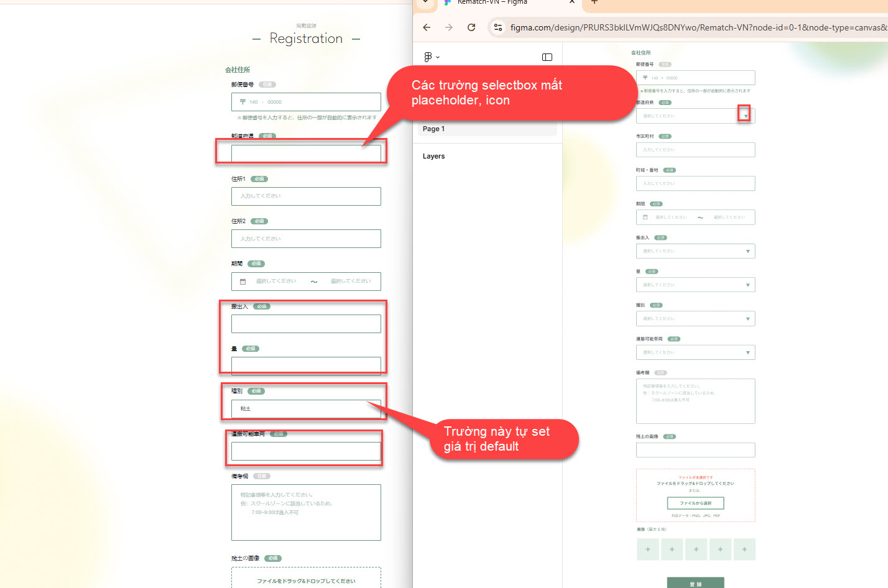Image resolution: width=888 pixels, height=588 pixels.
Task: Click the first image plus placeholder in Figma
Action: tap(647, 549)
